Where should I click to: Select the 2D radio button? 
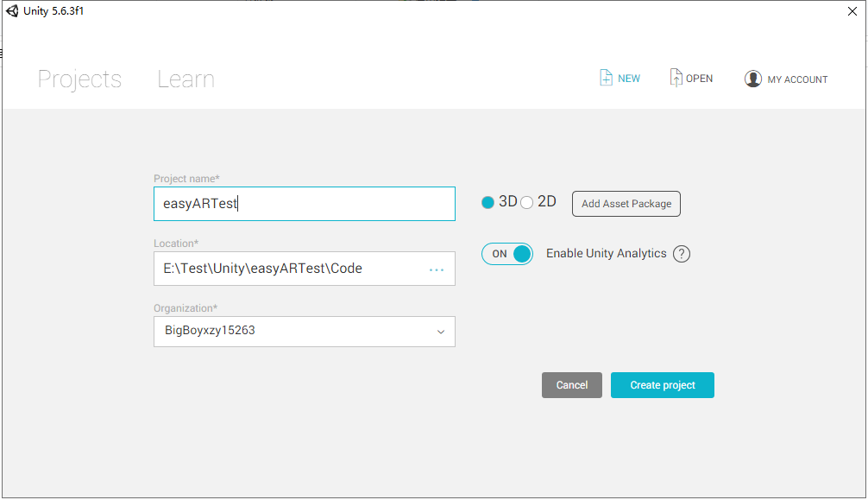pyautogui.click(x=527, y=203)
